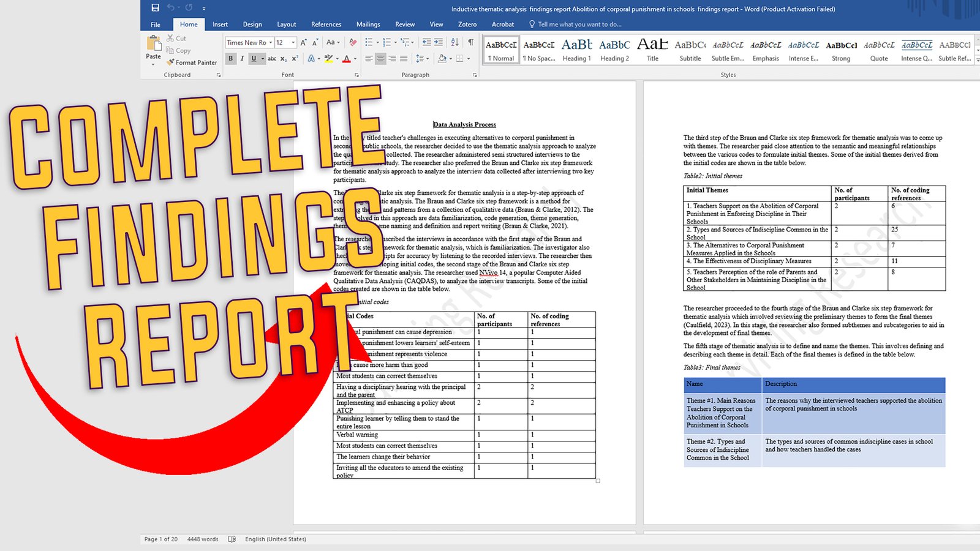980x551 pixels.
Task: Switch to the Design ribbon tab
Action: [252, 24]
